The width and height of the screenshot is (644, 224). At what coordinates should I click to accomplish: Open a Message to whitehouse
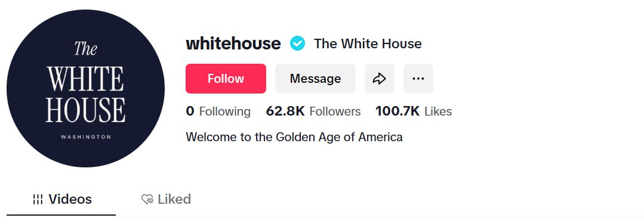click(315, 79)
